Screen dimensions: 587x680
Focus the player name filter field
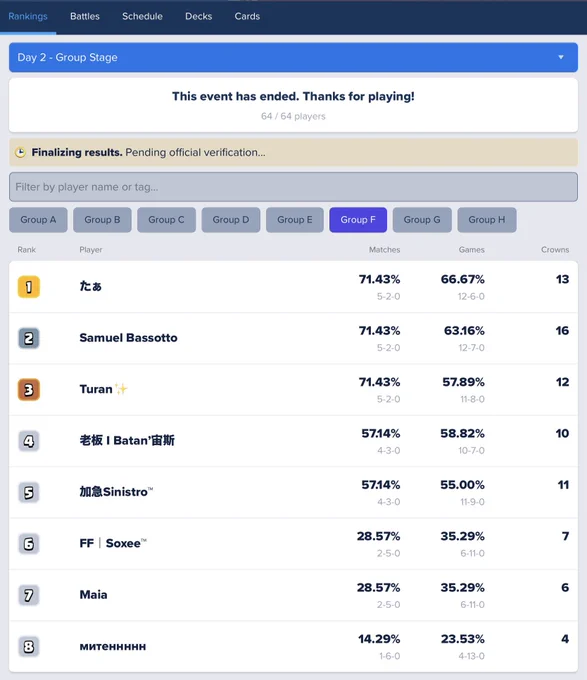294,187
